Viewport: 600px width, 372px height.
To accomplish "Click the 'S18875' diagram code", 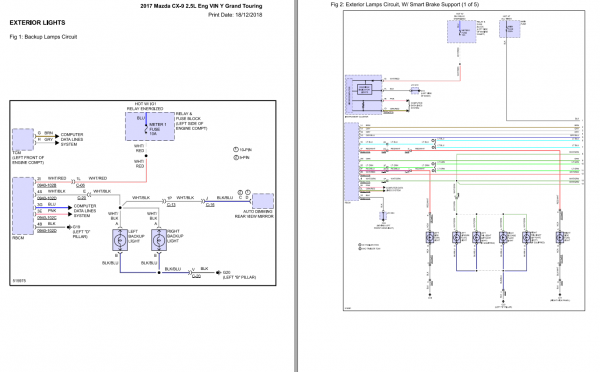I will 19,281.
